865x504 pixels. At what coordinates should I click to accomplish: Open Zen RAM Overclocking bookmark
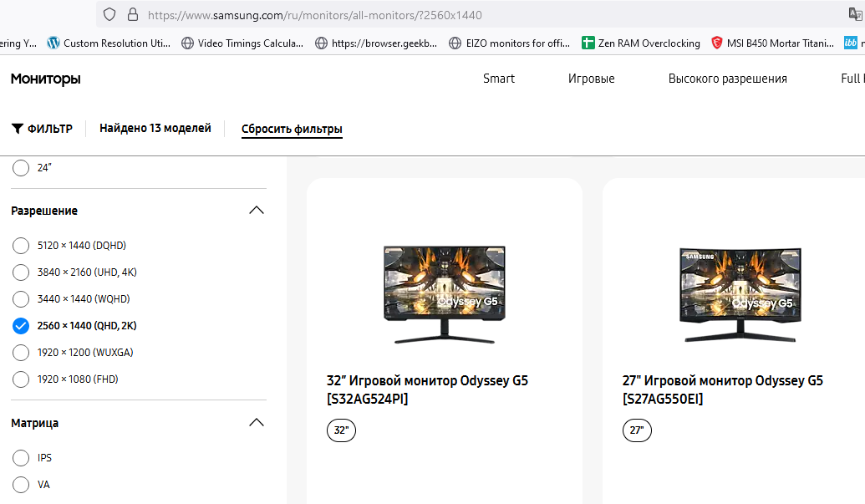641,43
